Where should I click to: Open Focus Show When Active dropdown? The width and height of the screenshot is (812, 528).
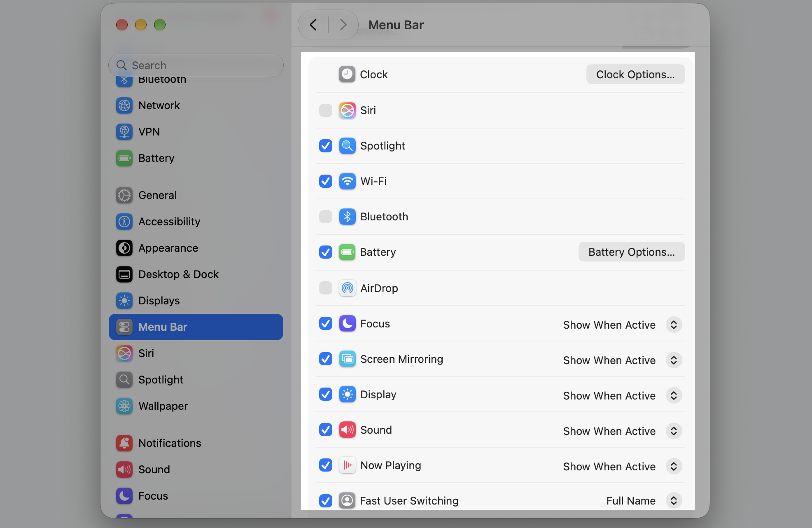point(622,325)
